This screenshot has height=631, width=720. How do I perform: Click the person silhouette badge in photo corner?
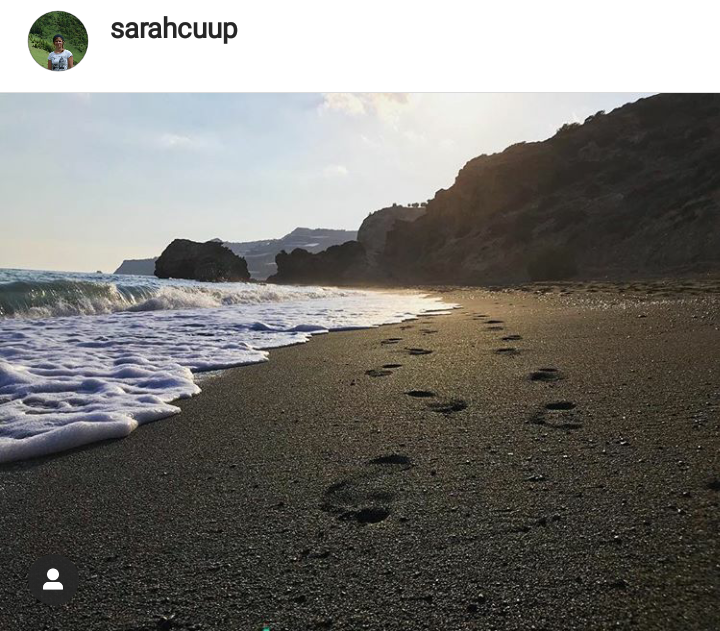click(53, 580)
